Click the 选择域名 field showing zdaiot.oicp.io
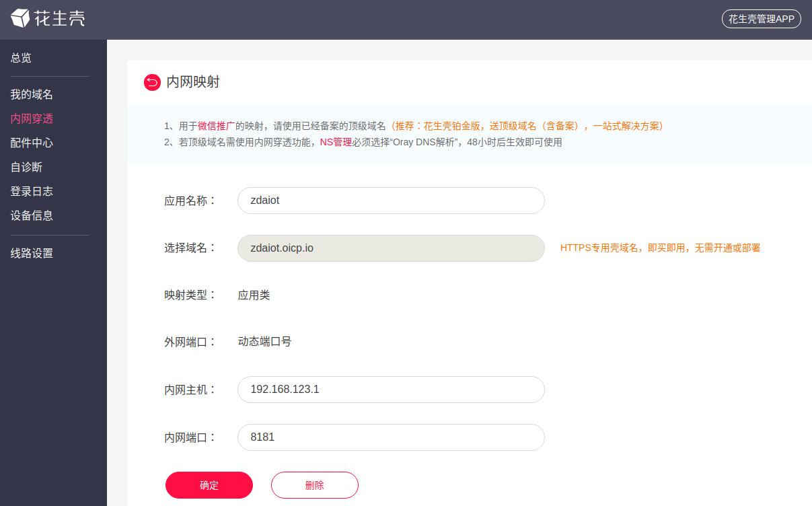The width and height of the screenshot is (812, 506). point(391,248)
